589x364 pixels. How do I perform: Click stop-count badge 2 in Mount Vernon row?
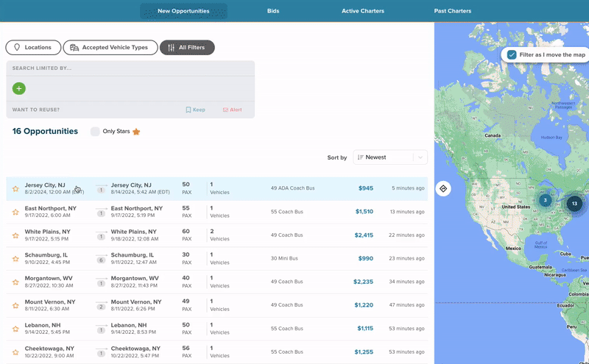tap(101, 307)
